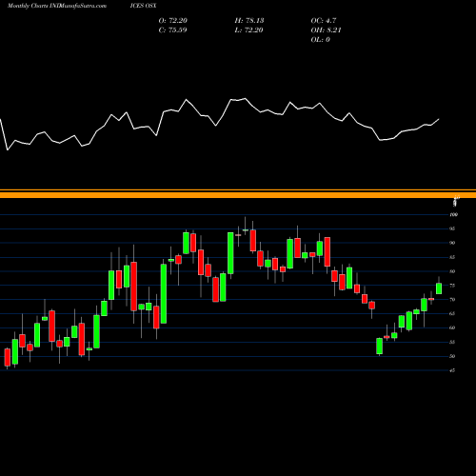Viewport: 476px width, 476px height.
Task: Click the 'OH: 8.21' value
Action: [x=326, y=30]
